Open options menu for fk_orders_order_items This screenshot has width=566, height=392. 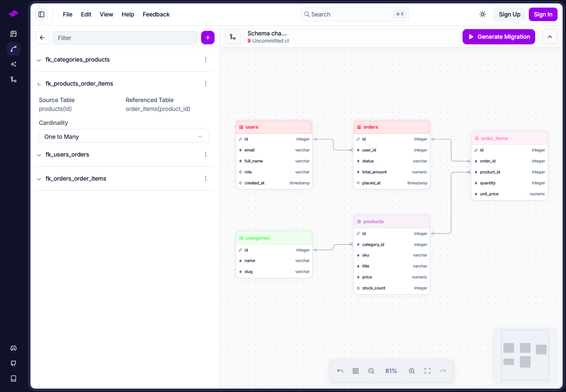pos(206,178)
